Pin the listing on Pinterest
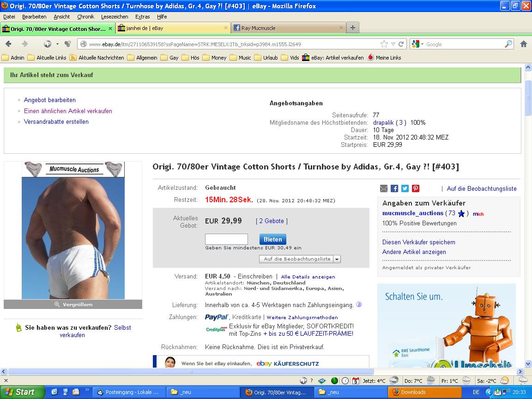532x399 pixels. pos(416,188)
